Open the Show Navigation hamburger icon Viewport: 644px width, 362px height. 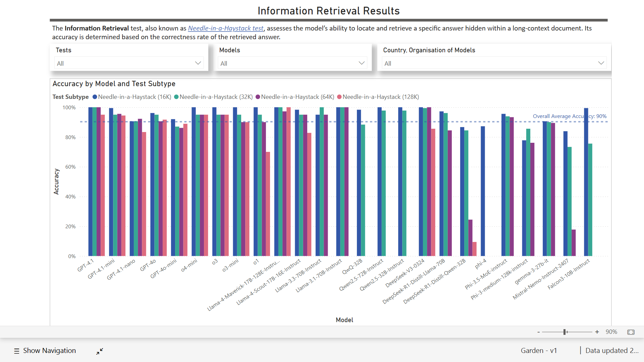(16, 351)
